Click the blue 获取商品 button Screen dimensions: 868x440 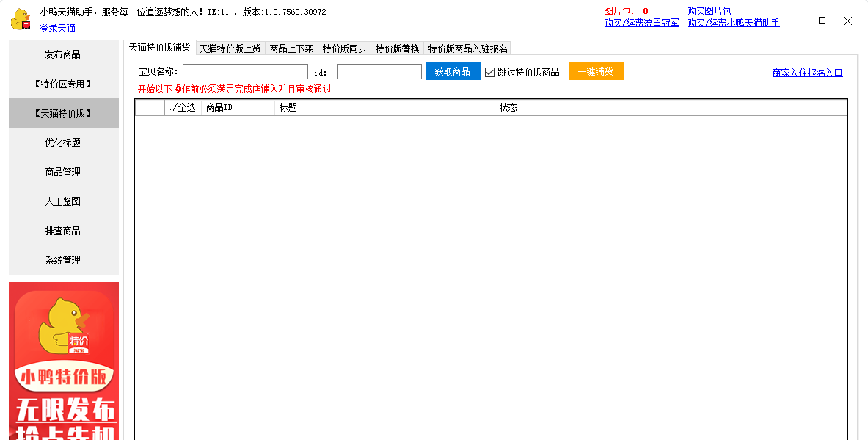[453, 71]
